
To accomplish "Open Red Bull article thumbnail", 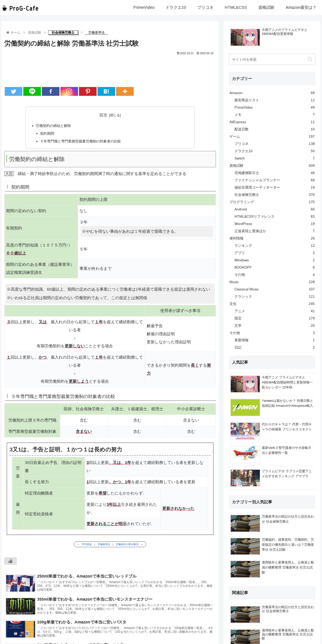I will tap(21, 583).
